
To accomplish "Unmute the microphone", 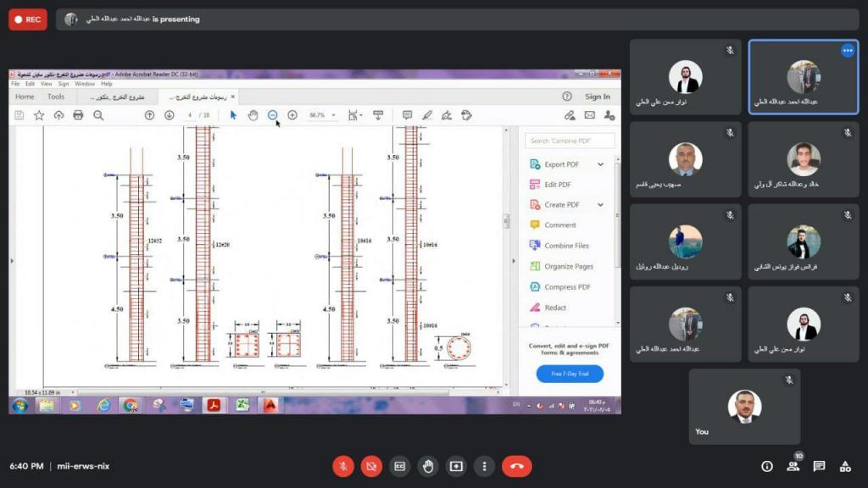I will pyautogui.click(x=343, y=466).
